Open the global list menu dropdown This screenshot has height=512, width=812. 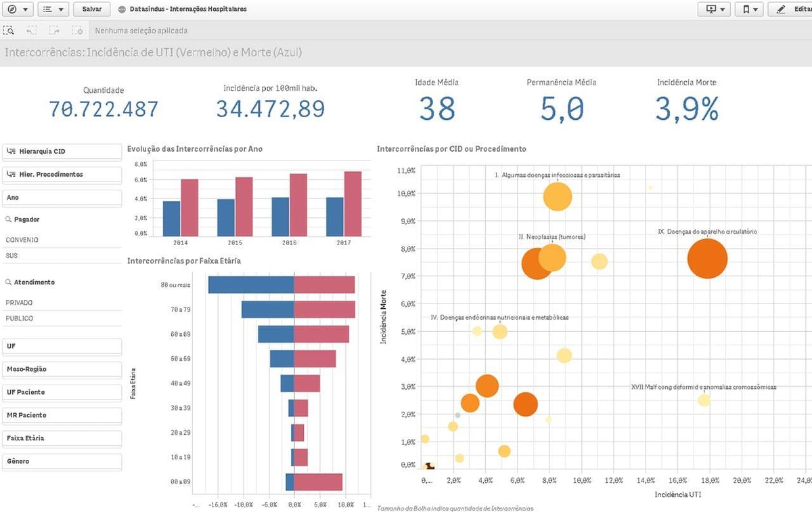(x=53, y=9)
